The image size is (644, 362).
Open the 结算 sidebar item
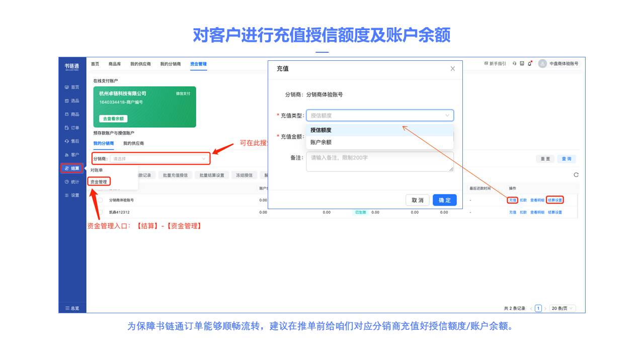click(72, 168)
